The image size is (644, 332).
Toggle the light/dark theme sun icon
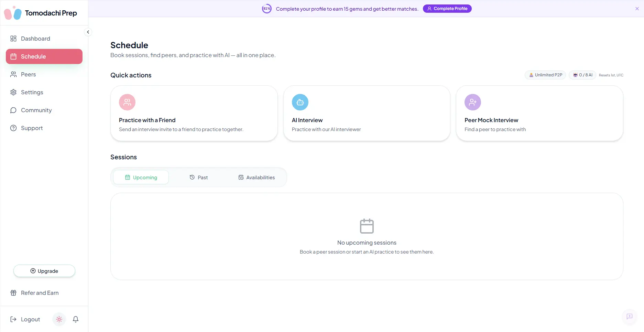click(x=59, y=319)
